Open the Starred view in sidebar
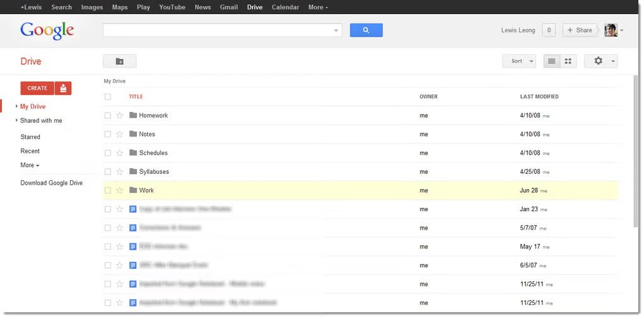Screen dimensions: 644x318 click(x=30, y=137)
